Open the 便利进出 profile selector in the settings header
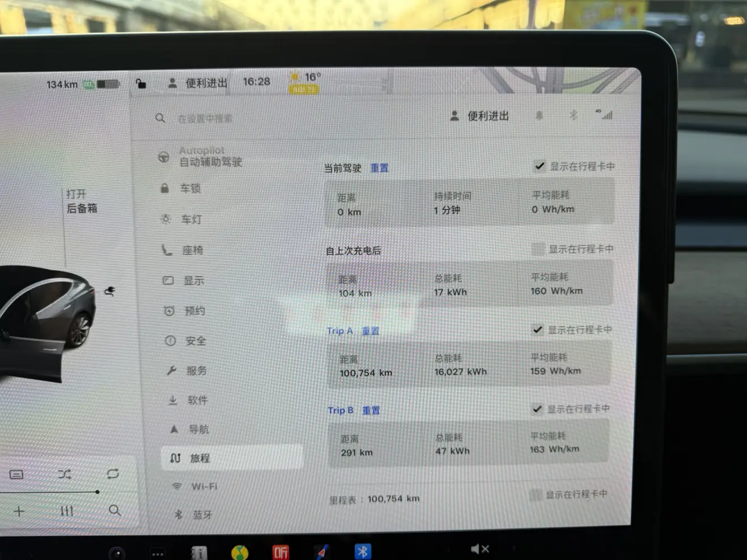747x560 pixels. 479,116
